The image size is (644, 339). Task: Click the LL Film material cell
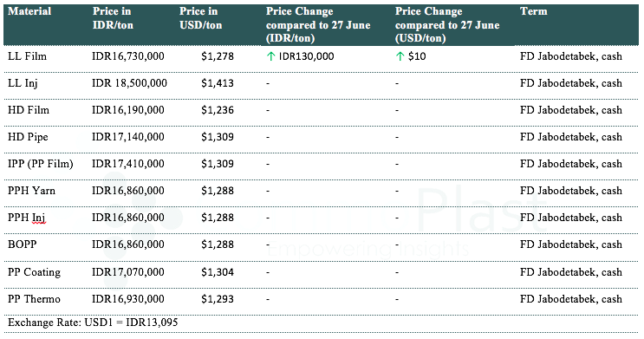(x=27, y=56)
